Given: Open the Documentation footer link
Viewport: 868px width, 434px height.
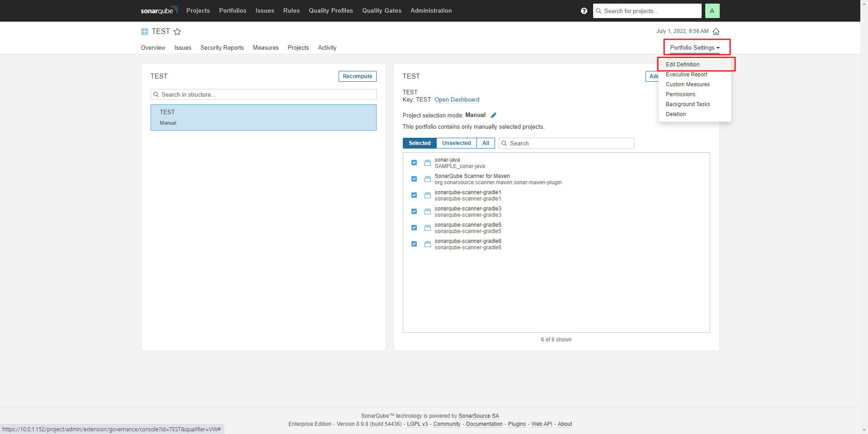Looking at the screenshot, I should (x=484, y=424).
